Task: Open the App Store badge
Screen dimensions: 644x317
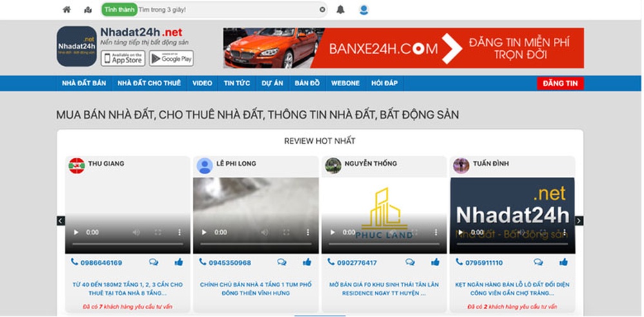Action: pyautogui.click(x=123, y=59)
